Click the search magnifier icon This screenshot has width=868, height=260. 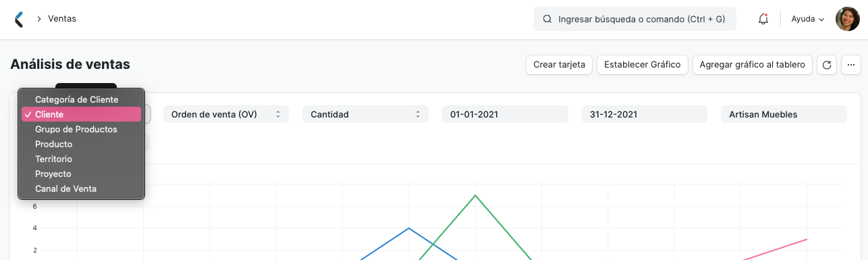(547, 19)
